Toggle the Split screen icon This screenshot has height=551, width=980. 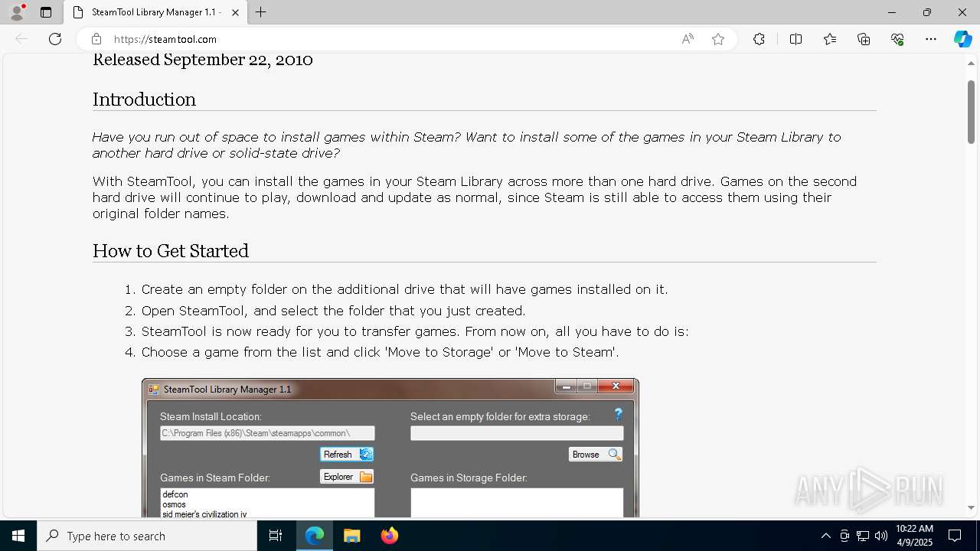click(795, 39)
